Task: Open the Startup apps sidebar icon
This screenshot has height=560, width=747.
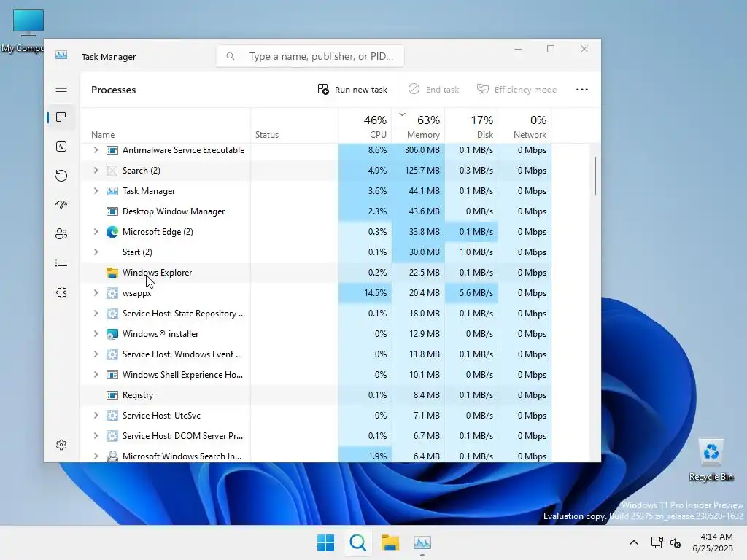Action: click(x=61, y=205)
